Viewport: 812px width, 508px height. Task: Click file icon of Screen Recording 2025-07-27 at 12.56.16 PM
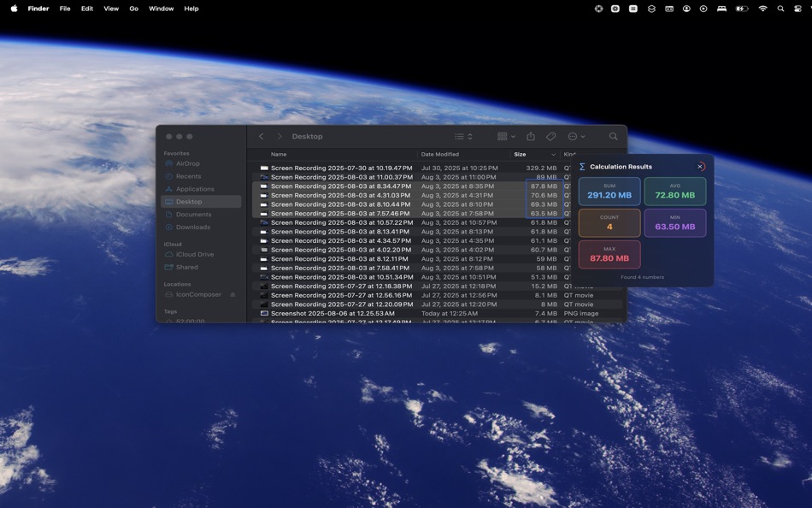(264, 295)
